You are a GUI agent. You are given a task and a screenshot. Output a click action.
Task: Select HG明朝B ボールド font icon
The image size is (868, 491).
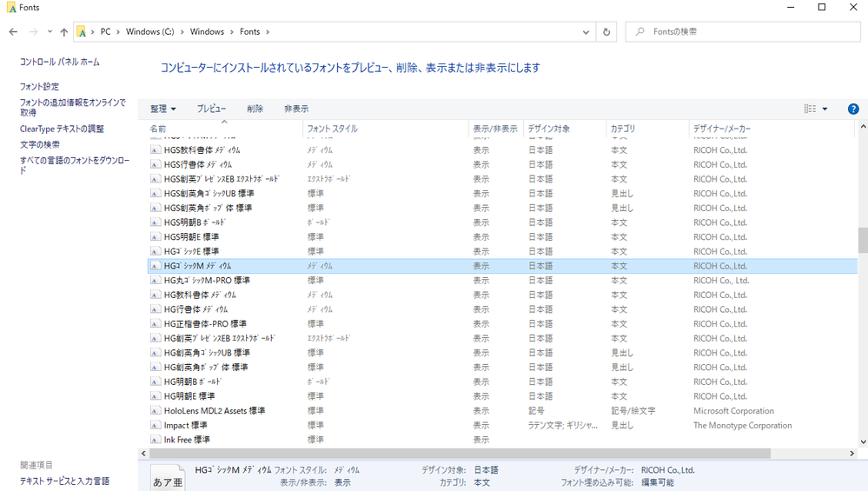pos(156,382)
